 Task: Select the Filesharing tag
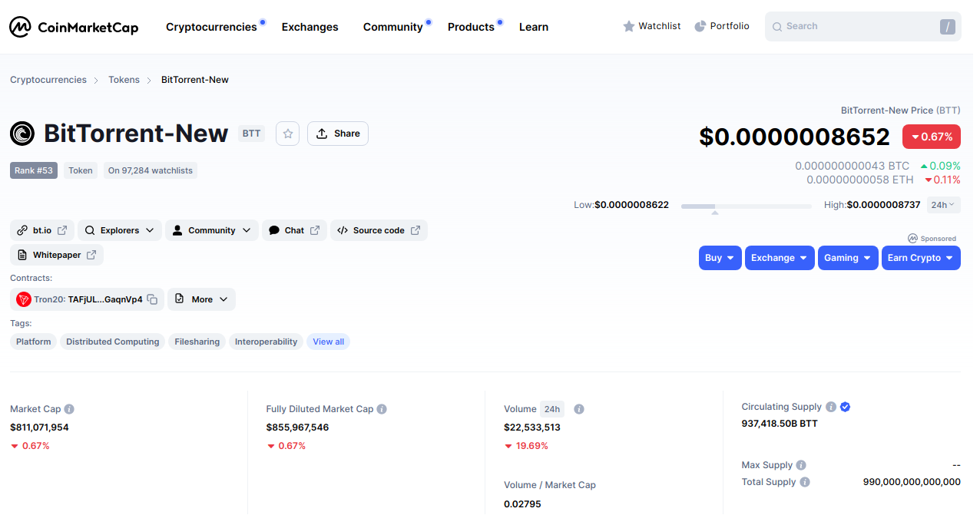point(197,342)
